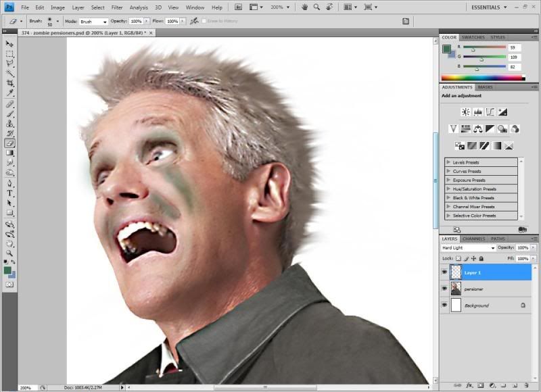The image size is (541, 392).
Task: Add a Brightness/Contrast adjustment
Action: [x=465, y=112]
